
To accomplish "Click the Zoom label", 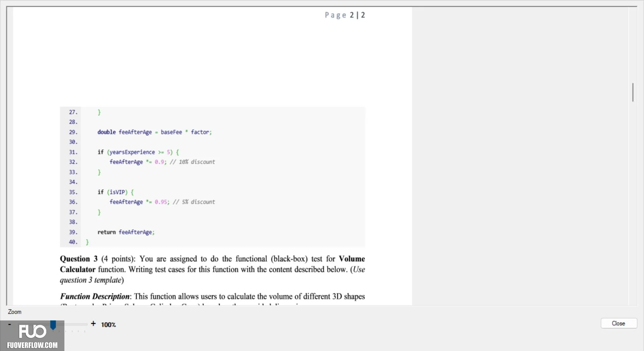I will coord(15,312).
